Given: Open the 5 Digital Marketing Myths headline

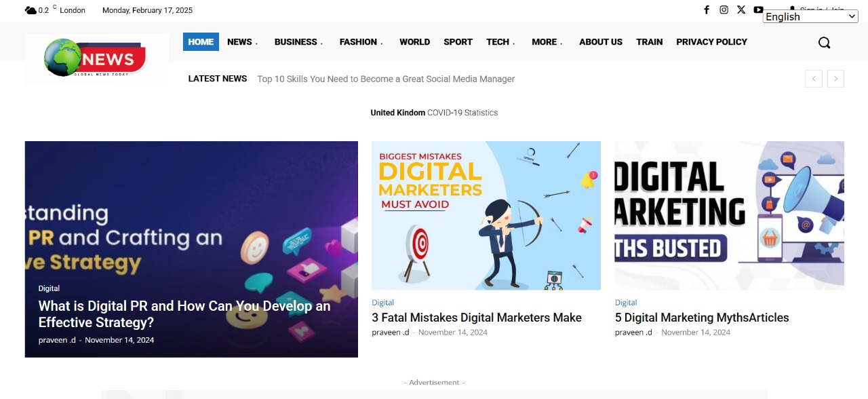Looking at the screenshot, I should click(x=701, y=318).
